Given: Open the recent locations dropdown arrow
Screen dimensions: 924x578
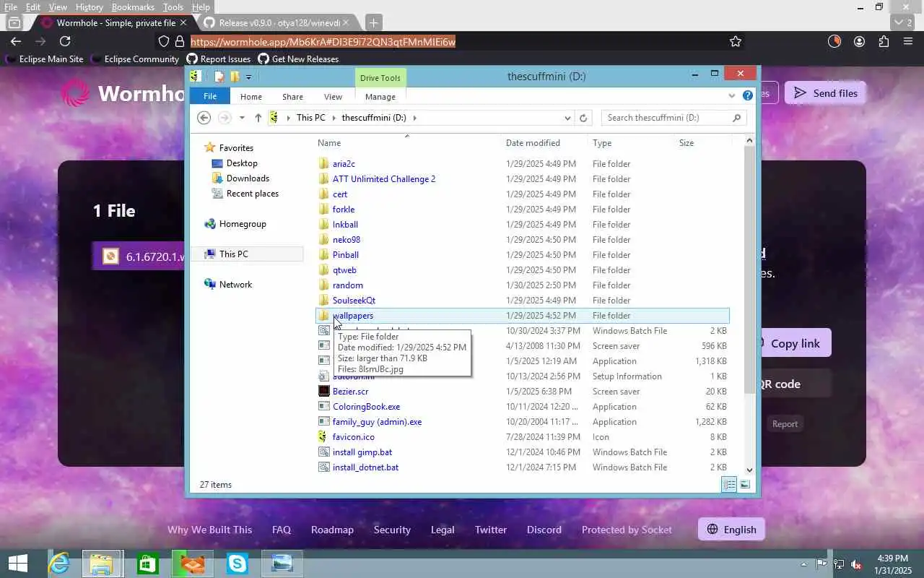Looking at the screenshot, I should (242, 118).
